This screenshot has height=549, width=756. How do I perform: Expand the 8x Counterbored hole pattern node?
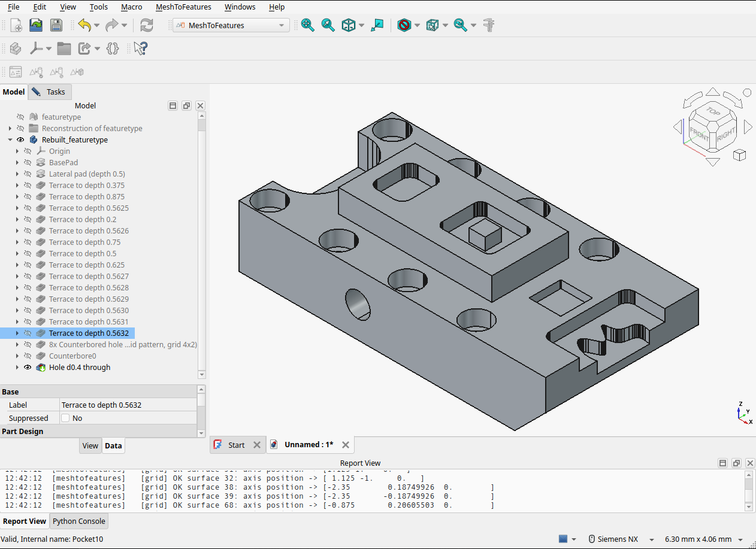(17, 344)
